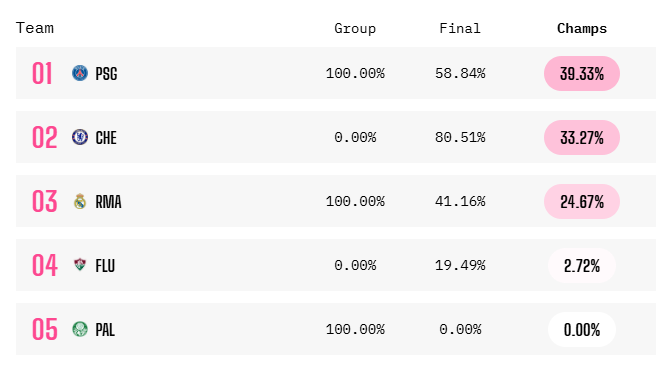Click the Team column header

pyautogui.click(x=35, y=28)
